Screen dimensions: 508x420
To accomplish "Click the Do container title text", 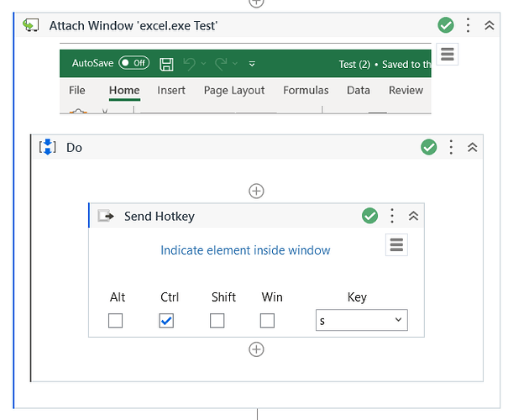I will 74,148.
